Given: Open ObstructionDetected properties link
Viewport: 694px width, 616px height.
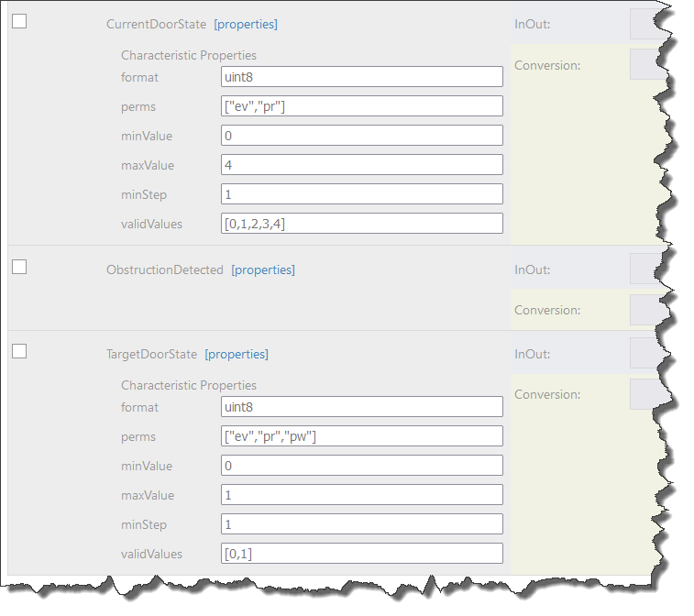Looking at the screenshot, I should point(263,270).
